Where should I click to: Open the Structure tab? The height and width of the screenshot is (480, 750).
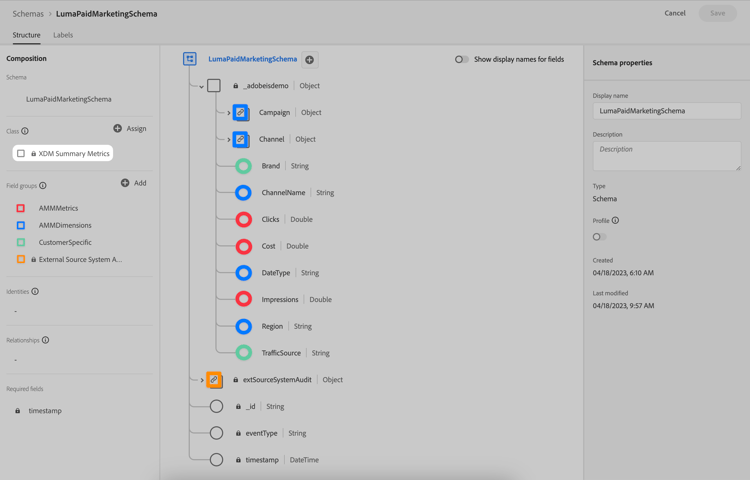26,35
